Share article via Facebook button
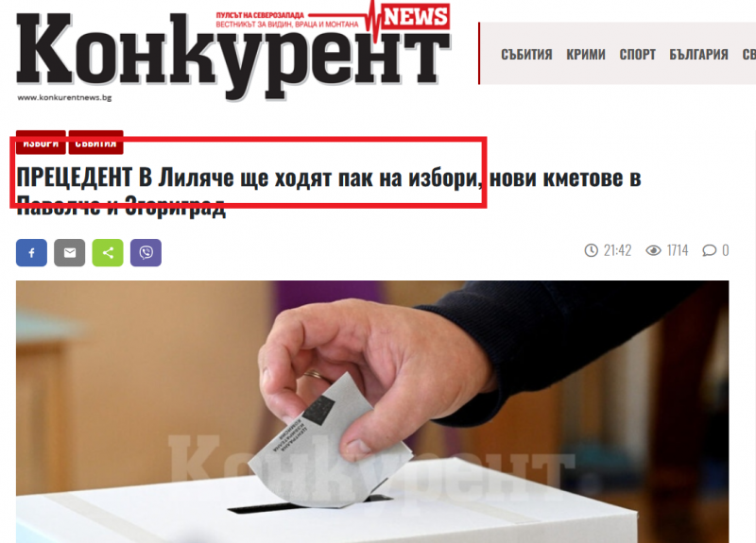The height and width of the screenshot is (543, 756). (31, 252)
